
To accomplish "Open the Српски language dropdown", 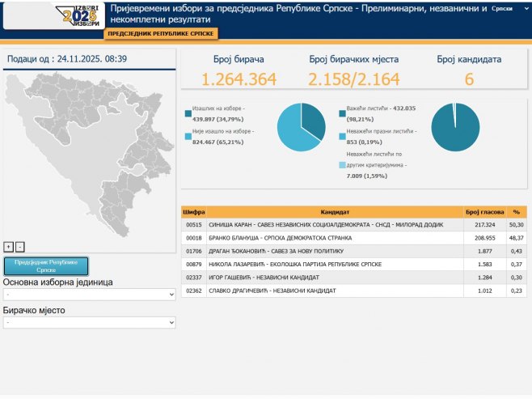I will (505, 8).
